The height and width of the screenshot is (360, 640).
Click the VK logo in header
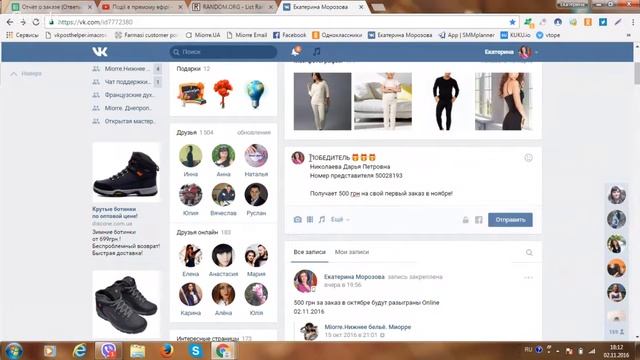pyautogui.click(x=100, y=51)
